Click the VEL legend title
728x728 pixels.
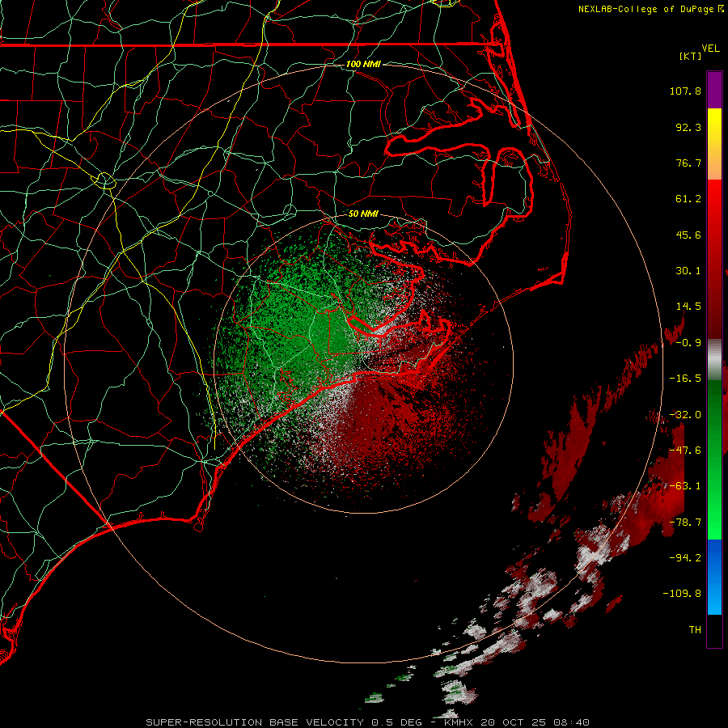pos(710,49)
